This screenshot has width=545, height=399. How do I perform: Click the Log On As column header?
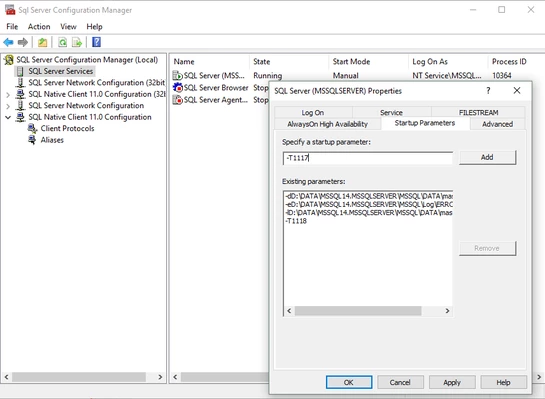[x=448, y=62]
